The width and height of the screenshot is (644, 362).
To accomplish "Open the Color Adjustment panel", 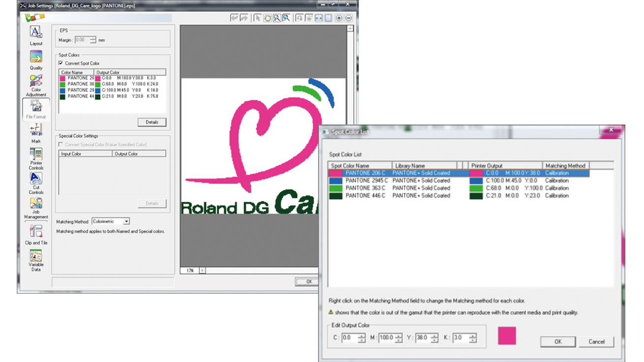I will click(x=36, y=84).
